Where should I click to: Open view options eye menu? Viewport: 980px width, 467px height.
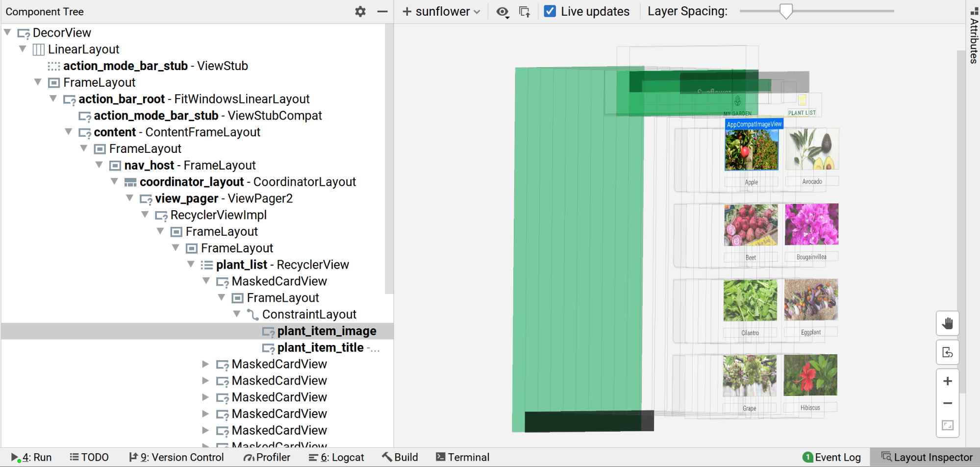tap(503, 12)
